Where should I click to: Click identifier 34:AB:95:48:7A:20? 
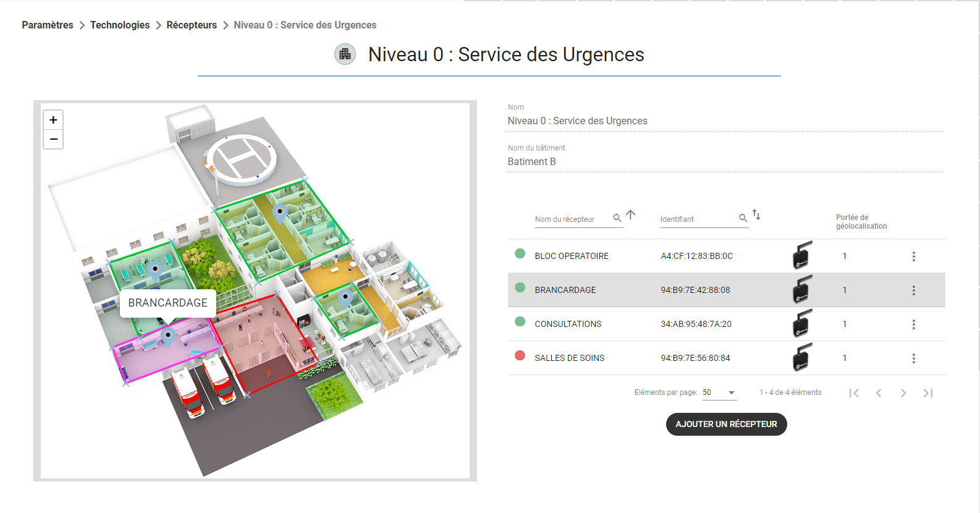696,324
